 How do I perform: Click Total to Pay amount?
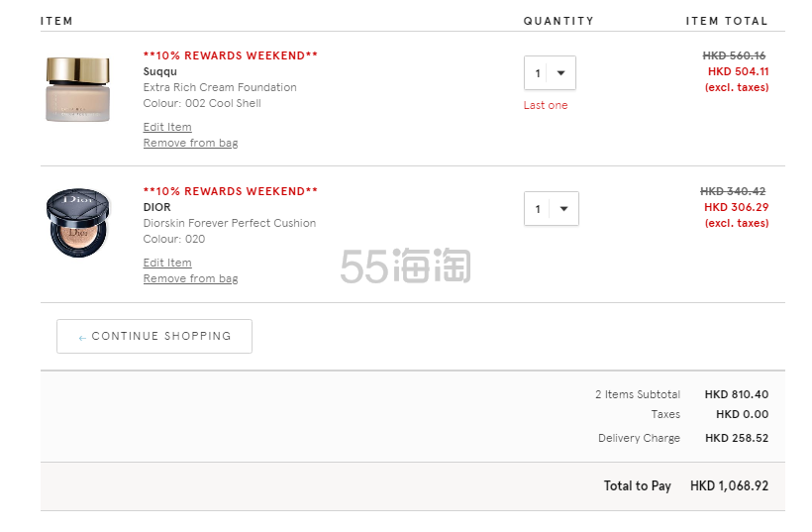pyautogui.click(x=729, y=485)
